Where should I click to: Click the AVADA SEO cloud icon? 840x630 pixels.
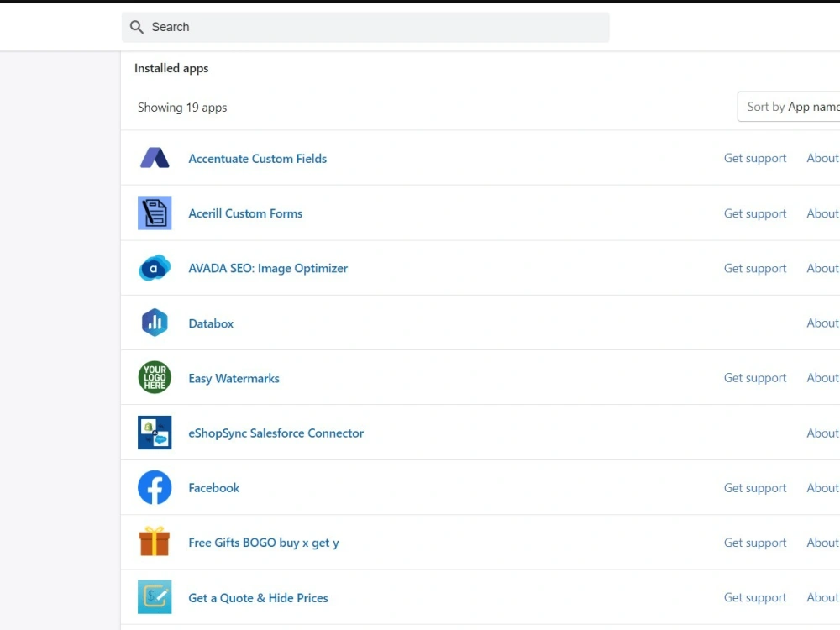coord(155,268)
